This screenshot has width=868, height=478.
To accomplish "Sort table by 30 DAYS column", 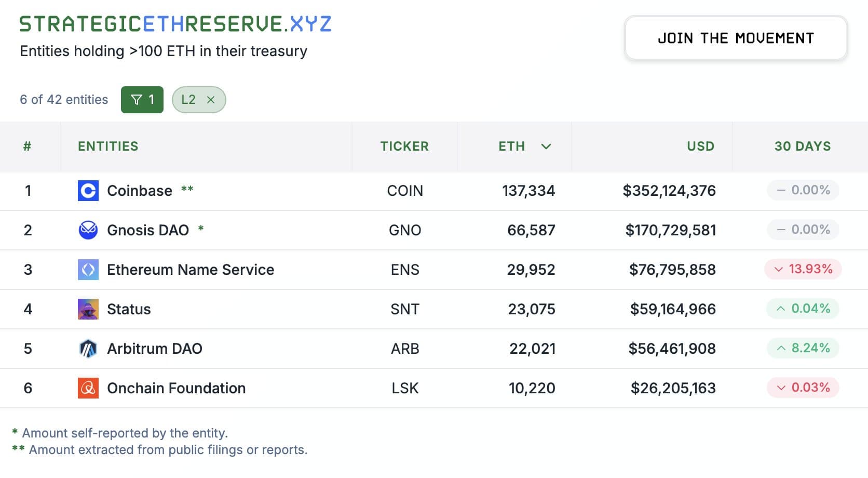I will coord(802,147).
